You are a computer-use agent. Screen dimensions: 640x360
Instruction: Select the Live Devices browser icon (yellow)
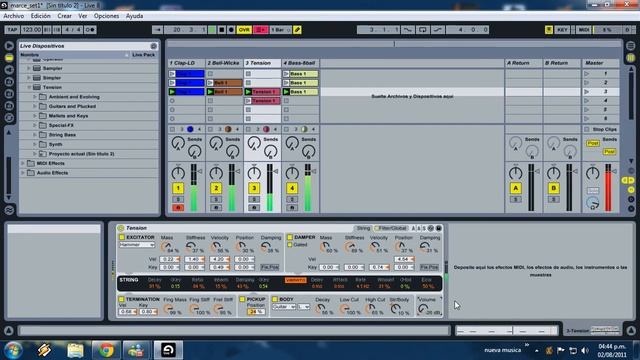tap(9, 58)
